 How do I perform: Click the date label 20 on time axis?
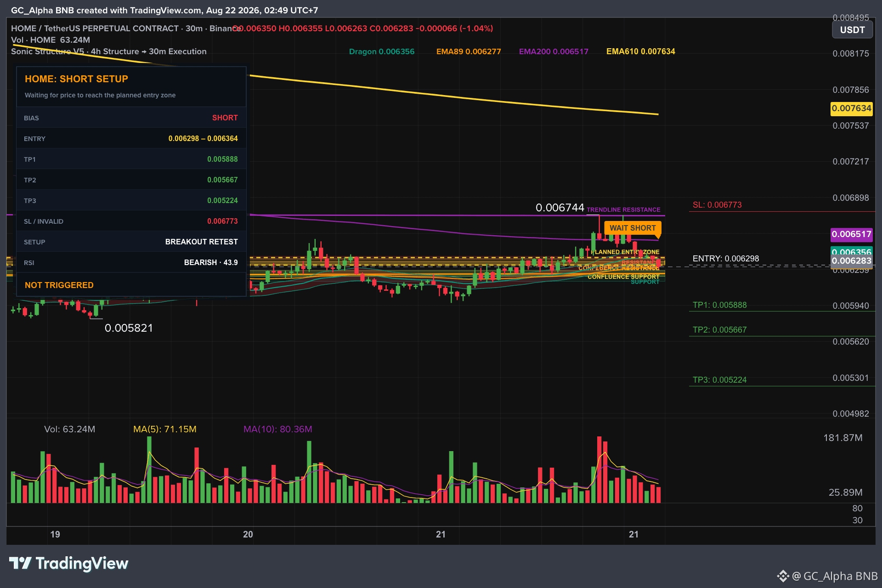pyautogui.click(x=248, y=534)
